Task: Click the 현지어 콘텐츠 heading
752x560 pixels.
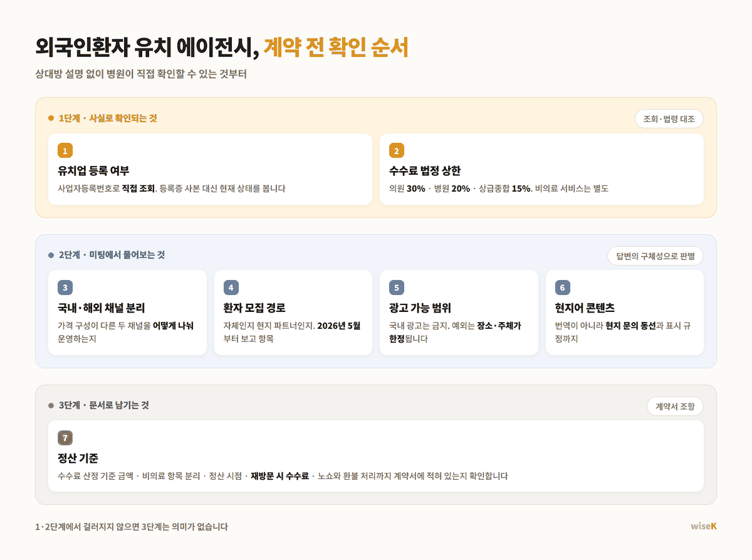Action: point(585,308)
